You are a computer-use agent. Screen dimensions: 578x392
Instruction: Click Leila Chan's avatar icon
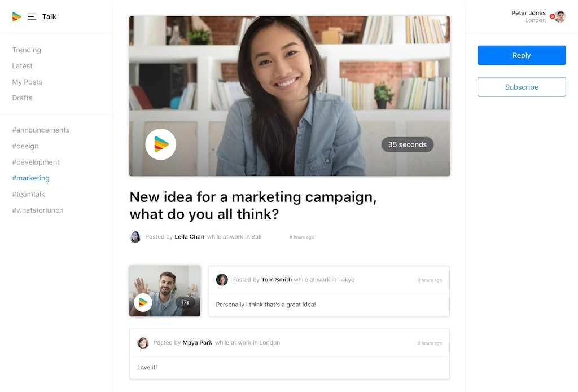coord(135,237)
